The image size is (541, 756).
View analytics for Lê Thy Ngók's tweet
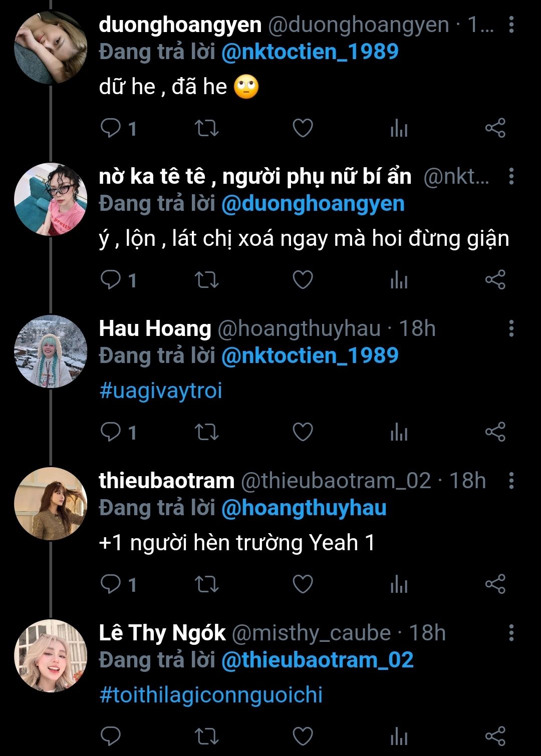click(399, 736)
